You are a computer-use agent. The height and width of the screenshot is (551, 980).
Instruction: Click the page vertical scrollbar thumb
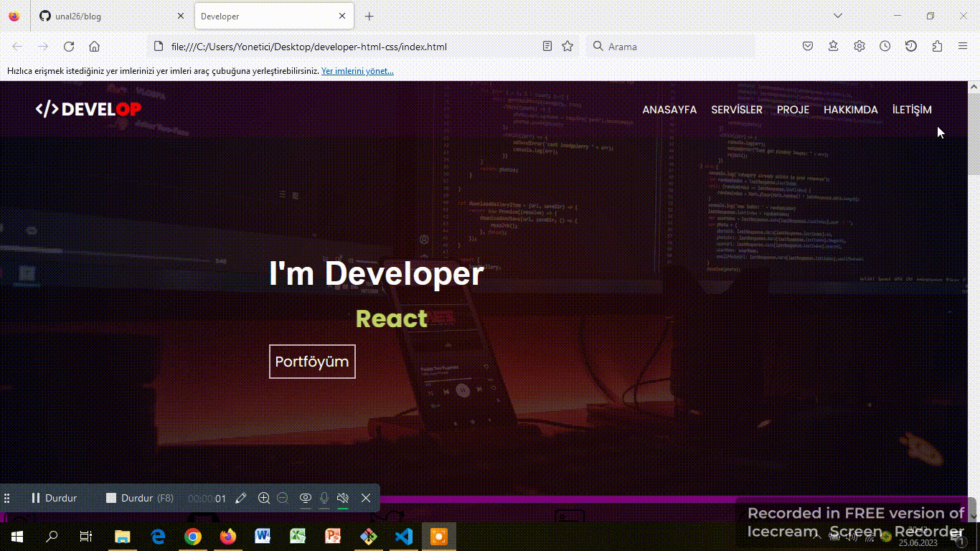pos(974,133)
